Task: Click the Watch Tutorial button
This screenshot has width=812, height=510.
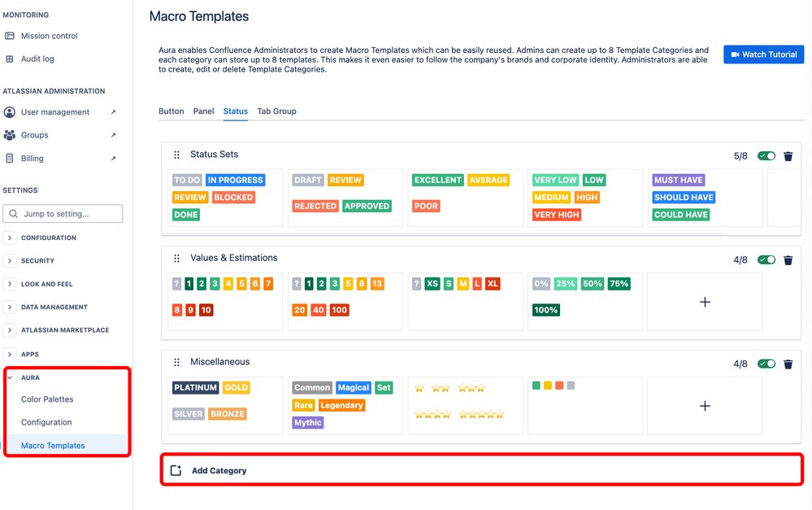Action: 762,54
